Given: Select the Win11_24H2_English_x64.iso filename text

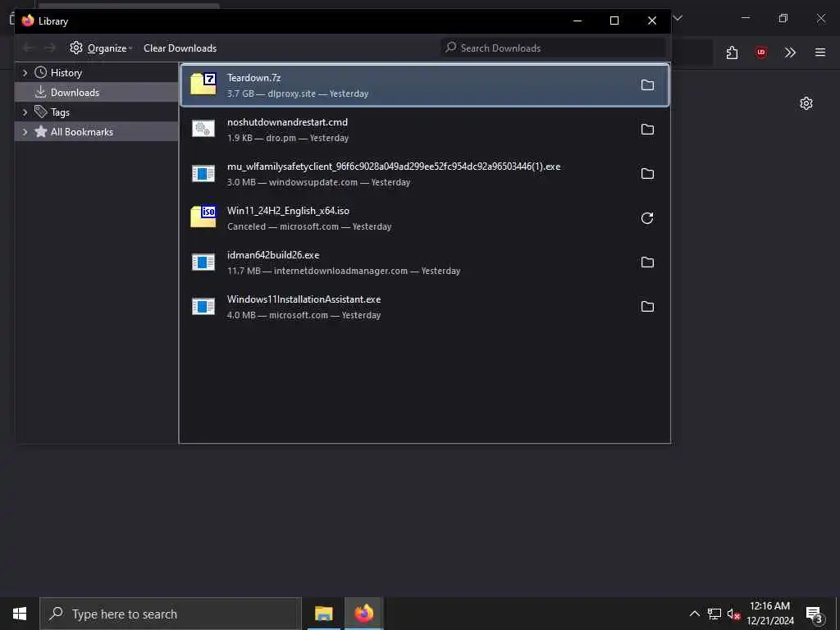Looking at the screenshot, I should click(288, 211).
